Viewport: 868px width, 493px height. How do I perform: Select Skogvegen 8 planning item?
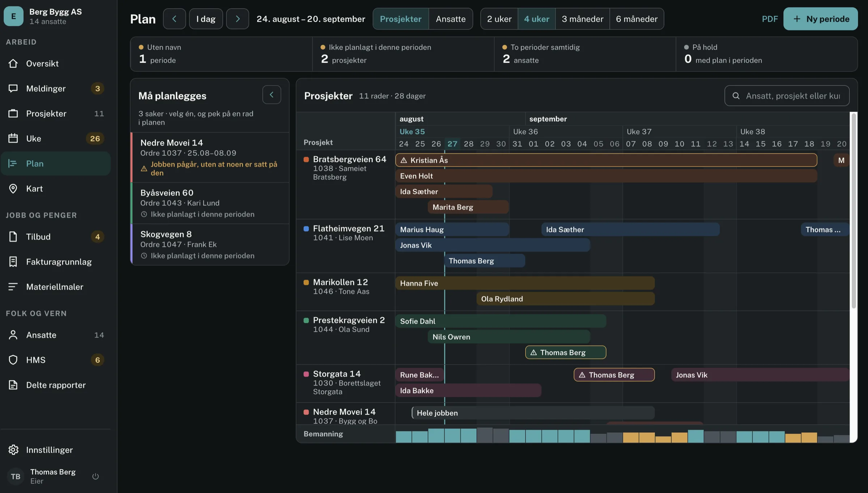[x=210, y=244]
